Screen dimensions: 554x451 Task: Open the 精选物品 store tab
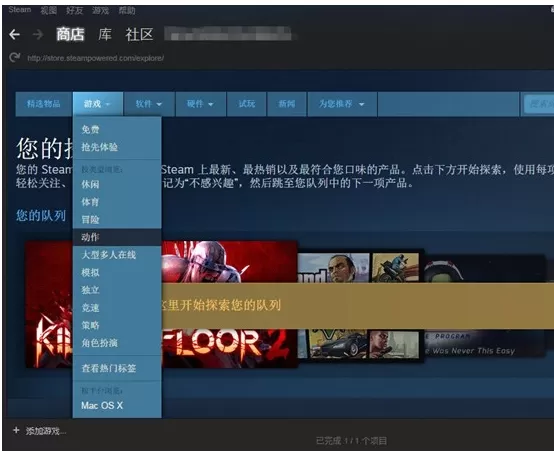(x=43, y=104)
